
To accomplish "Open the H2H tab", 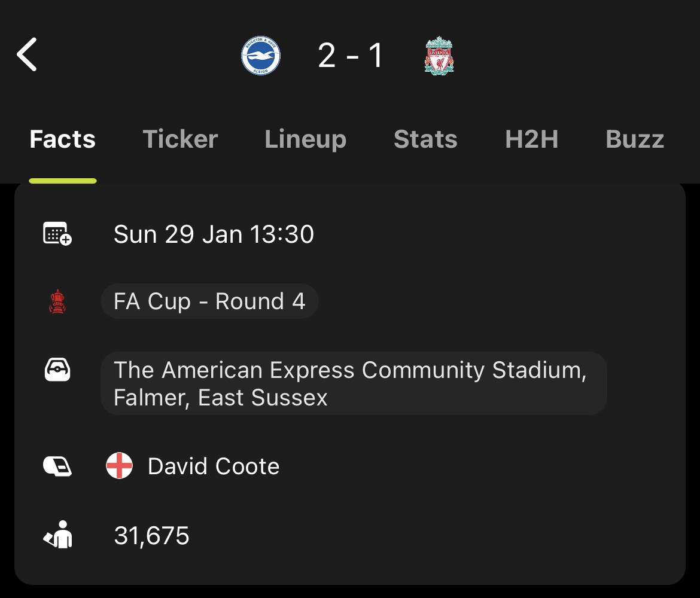I will 532,139.
